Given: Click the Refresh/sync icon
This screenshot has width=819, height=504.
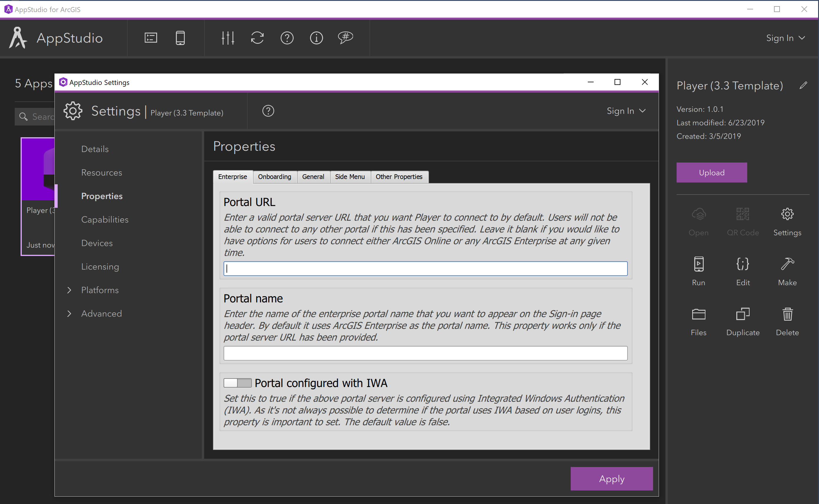Looking at the screenshot, I should (x=257, y=37).
